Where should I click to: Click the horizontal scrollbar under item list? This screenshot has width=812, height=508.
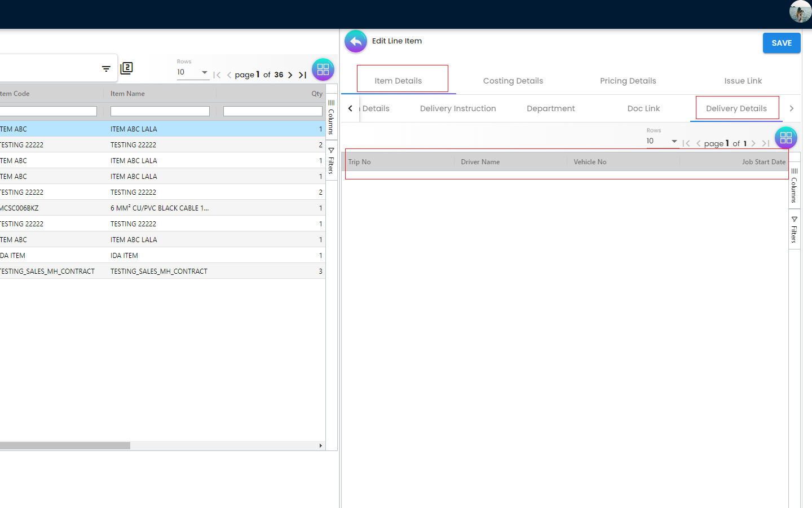(65, 446)
